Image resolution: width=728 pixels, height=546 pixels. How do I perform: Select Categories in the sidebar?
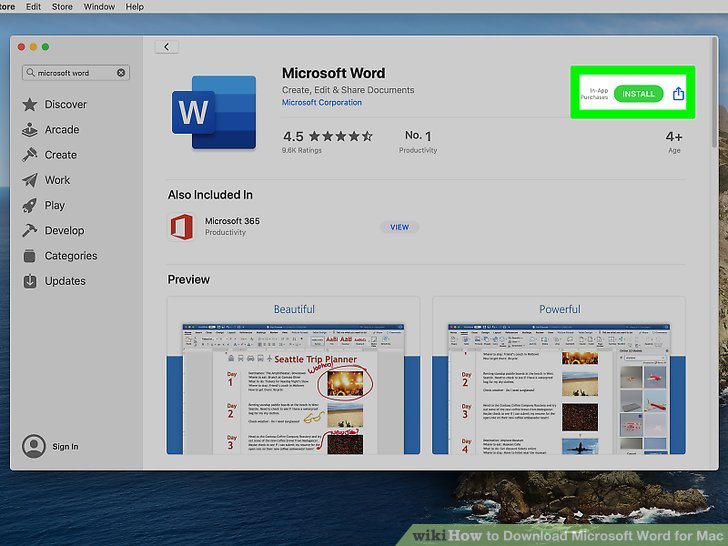[x=71, y=256]
